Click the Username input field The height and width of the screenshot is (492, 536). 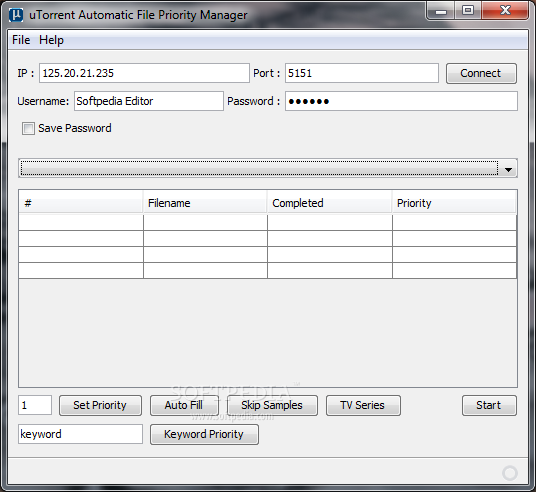(x=149, y=101)
